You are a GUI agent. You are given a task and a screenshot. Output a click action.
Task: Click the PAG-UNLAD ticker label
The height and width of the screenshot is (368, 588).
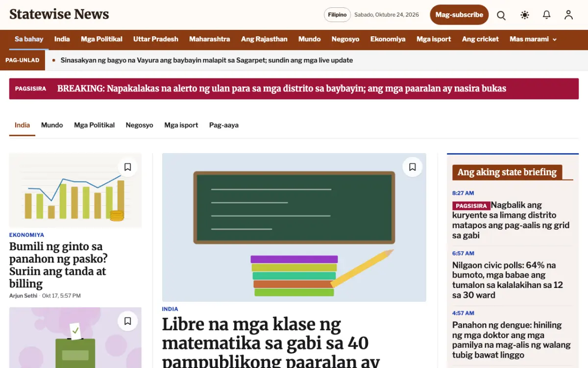[22, 60]
